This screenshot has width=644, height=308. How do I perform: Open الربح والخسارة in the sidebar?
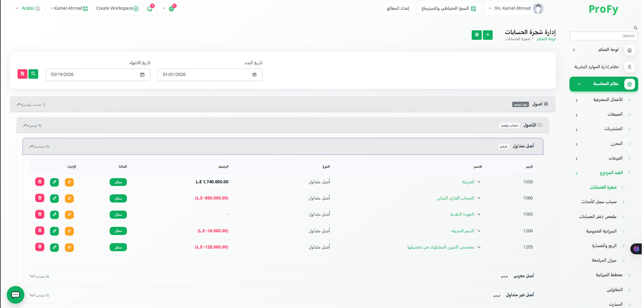pyautogui.click(x=604, y=246)
